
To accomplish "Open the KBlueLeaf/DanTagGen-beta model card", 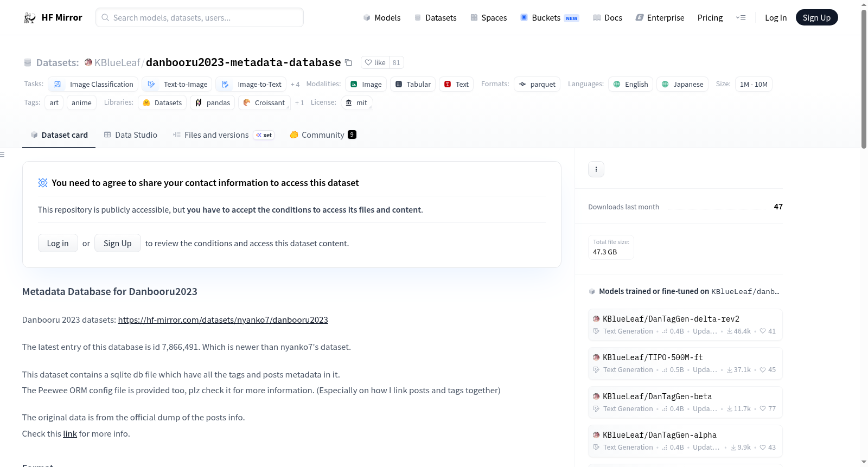I will 685,402.
